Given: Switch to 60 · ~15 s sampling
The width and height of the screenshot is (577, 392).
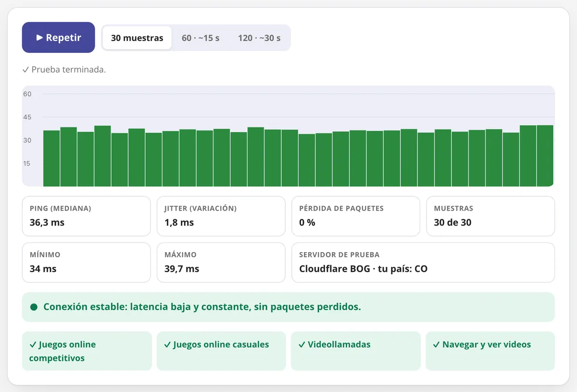Looking at the screenshot, I should 201,38.
